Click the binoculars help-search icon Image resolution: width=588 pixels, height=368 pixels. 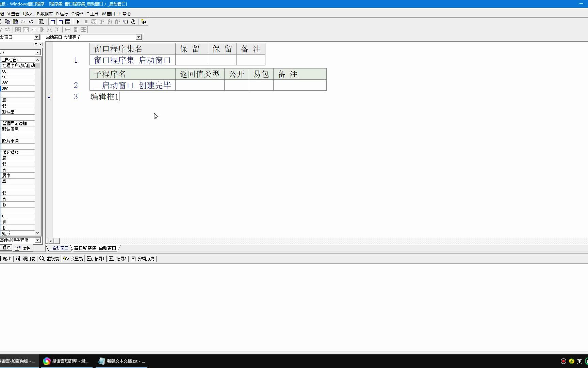click(144, 22)
